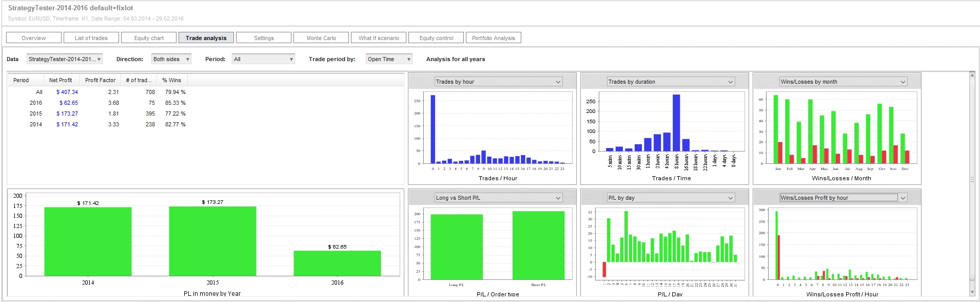Click the 85.33 % wins cell
This screenshot has width=980, height=302.
point(175,103)
